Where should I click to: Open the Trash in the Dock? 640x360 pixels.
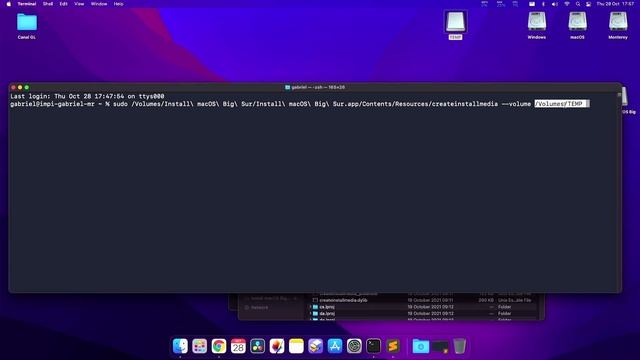tap(460, 346)
